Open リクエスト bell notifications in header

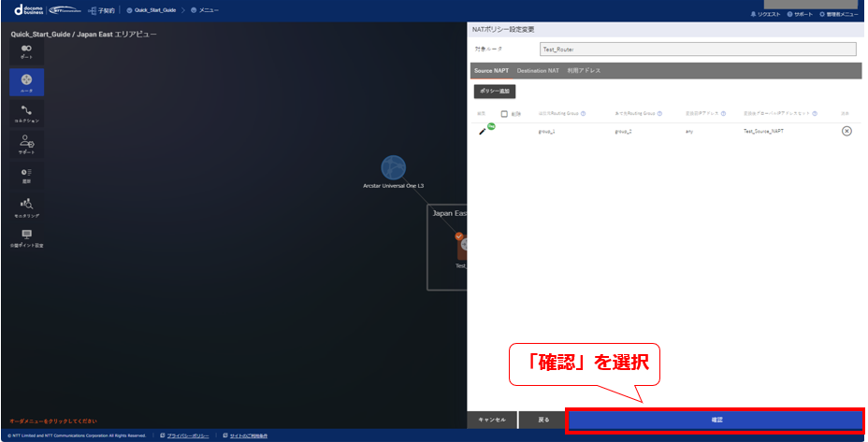(x=766, y=14)
